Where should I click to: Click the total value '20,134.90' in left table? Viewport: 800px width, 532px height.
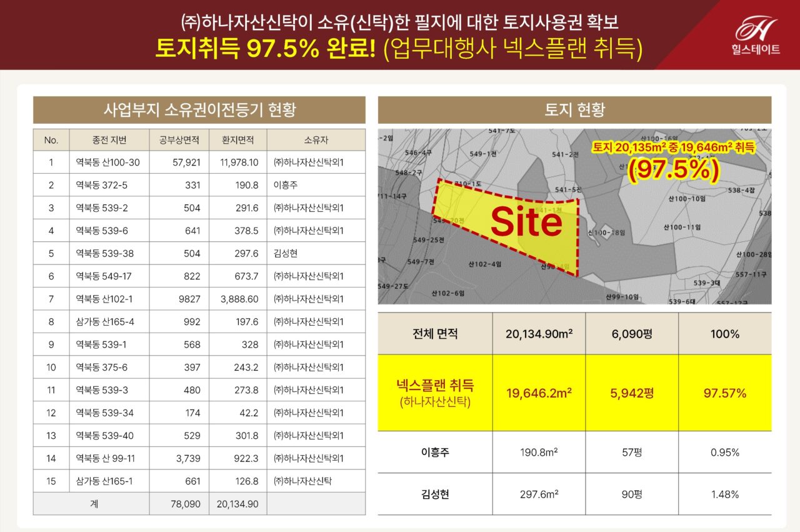[x=238, y=503]
